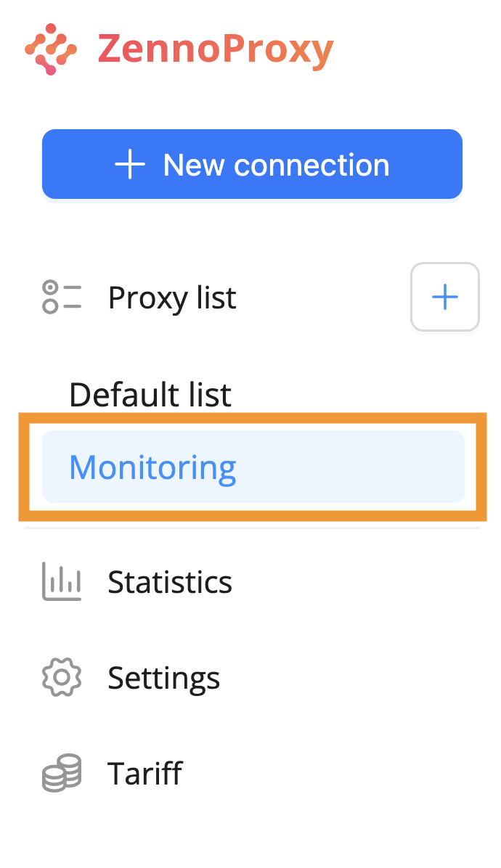Click the ZennoProxy brand name text
Viewport: 501px width, 868px height.
[x=216, y=49]
